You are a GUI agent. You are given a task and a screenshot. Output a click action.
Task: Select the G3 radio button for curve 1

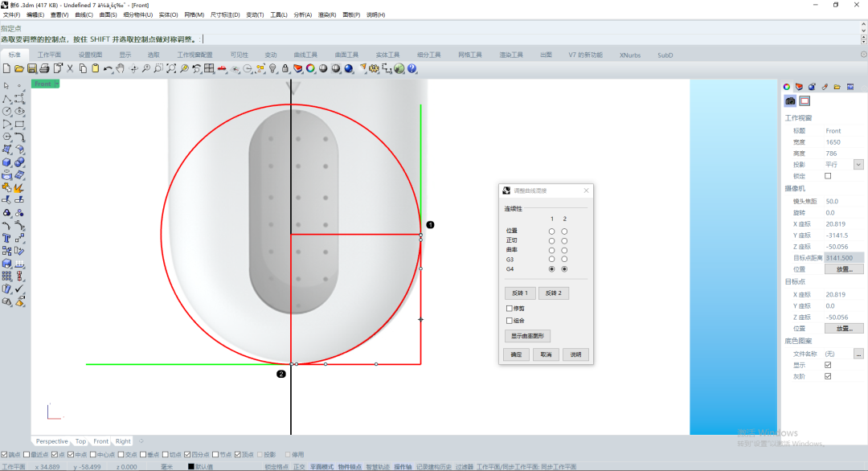coord(551,259)
